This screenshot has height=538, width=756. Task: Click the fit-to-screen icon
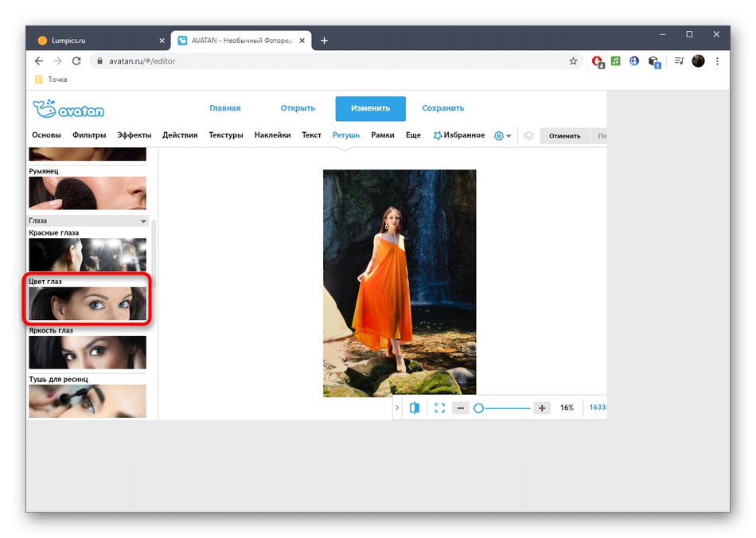pos(439,407)
